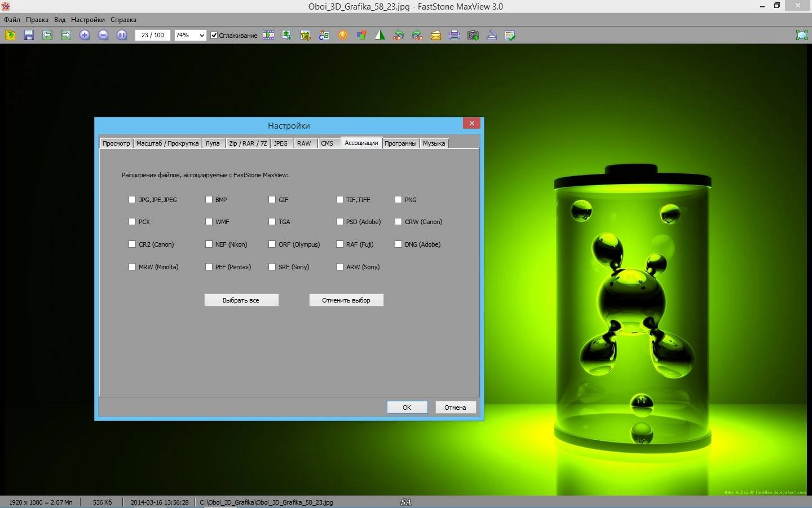Go to next image arrow icon
The width and height of the screenshot is (812, 508).
(66, 35)
